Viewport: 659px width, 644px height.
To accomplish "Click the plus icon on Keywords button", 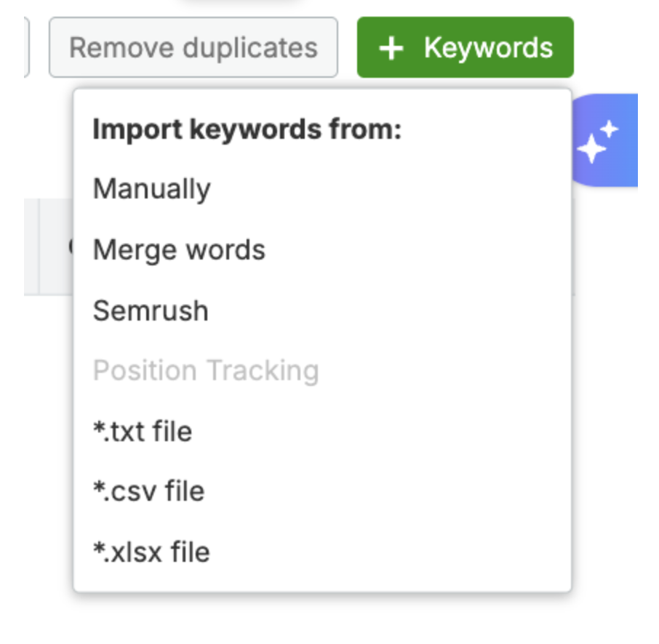I will pos(391,49).
